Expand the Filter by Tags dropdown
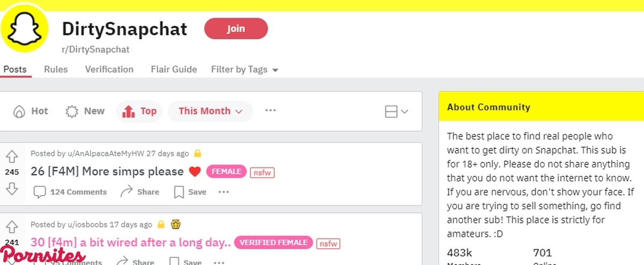Viewport: 644px width, 265px height. 245,69
